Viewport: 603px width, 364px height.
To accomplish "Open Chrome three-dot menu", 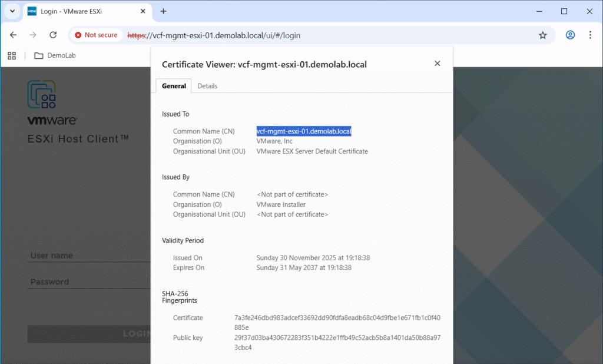I will 590,35.
